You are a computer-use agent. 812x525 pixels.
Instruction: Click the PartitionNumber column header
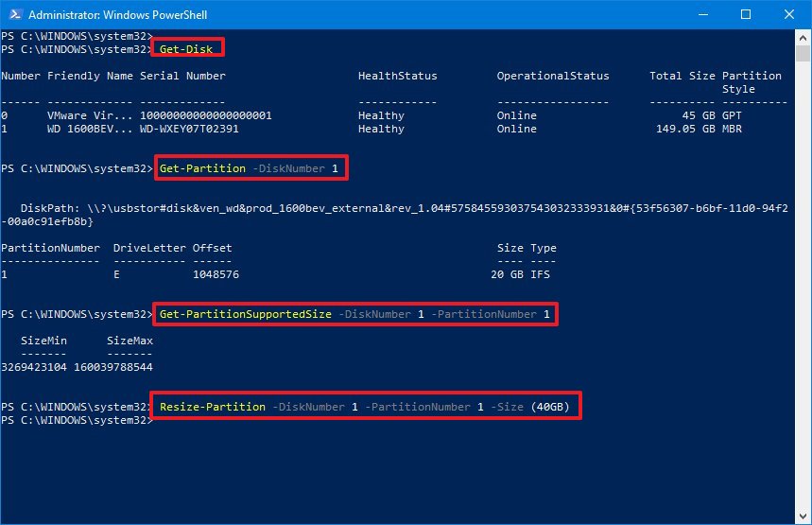pyautogui.click(x=50, y=248)
